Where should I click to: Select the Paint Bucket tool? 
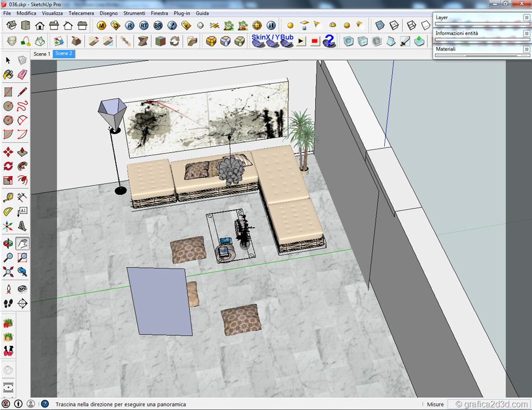tap(8, 74)
